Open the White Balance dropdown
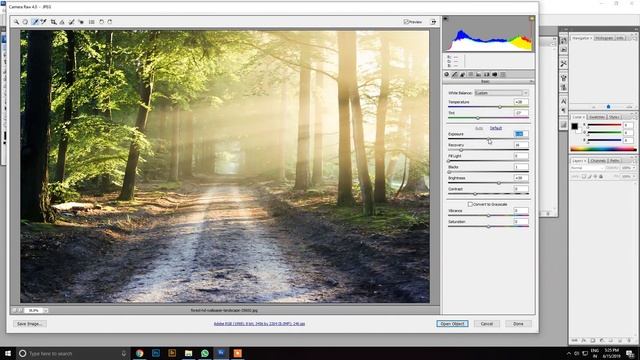The image size is (640, 360). click(501, 93)
